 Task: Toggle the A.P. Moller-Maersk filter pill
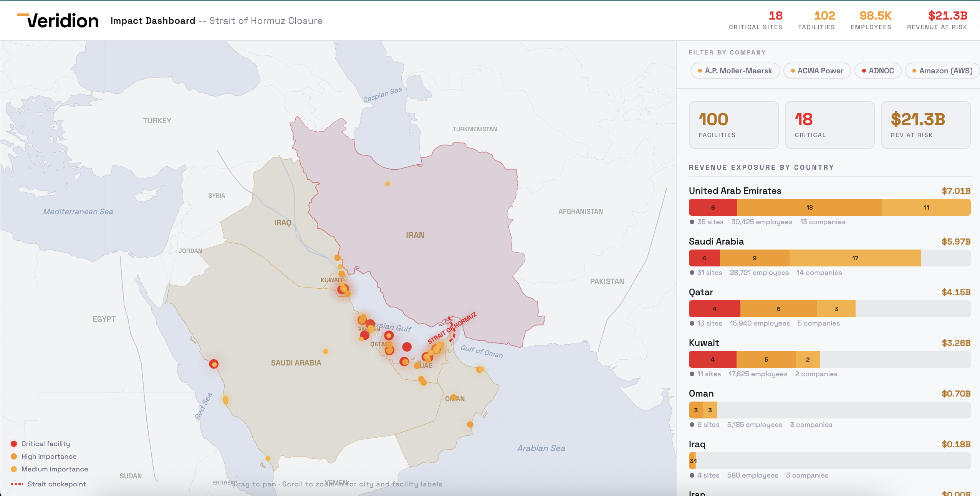(734, 71)
